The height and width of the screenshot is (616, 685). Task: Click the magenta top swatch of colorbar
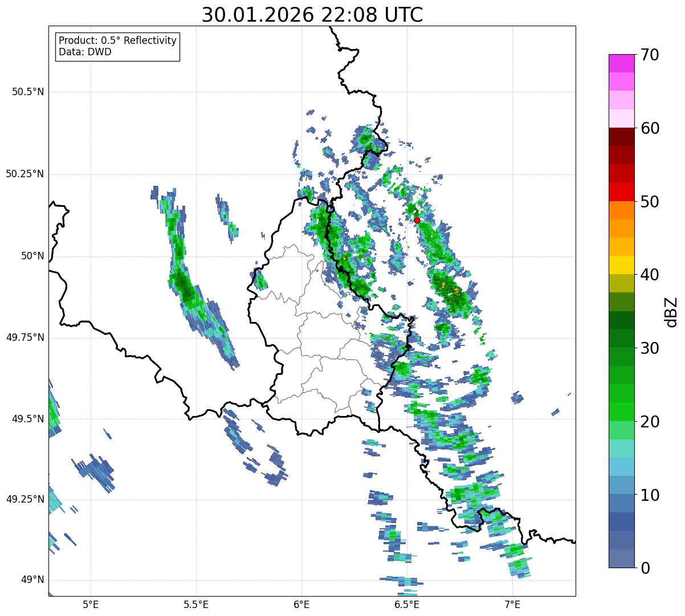point(622,63)
